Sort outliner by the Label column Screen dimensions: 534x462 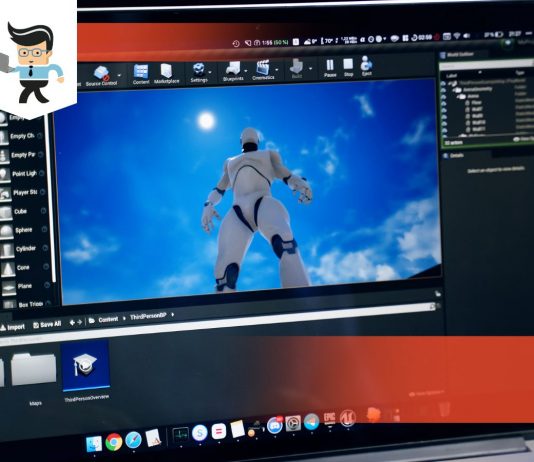coord(452,76)
